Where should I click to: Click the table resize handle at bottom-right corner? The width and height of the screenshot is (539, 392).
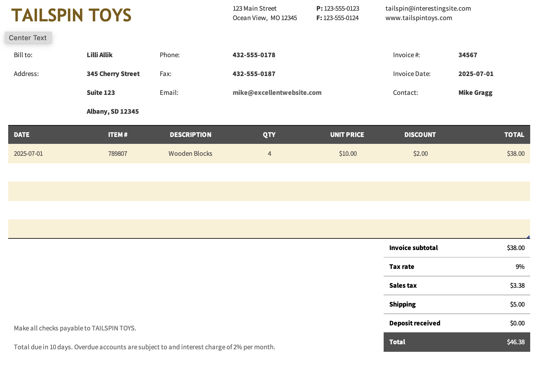click(x=529, y=237)
